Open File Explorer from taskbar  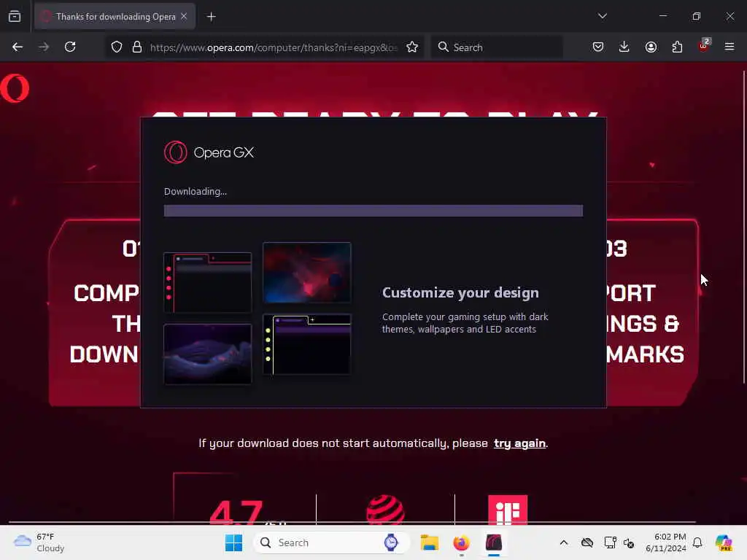pos(429,542)
